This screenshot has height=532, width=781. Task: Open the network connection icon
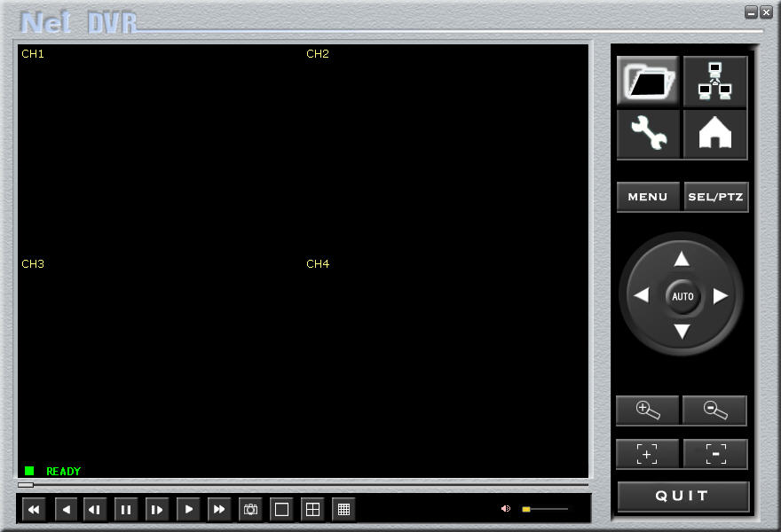coord(715,81)
